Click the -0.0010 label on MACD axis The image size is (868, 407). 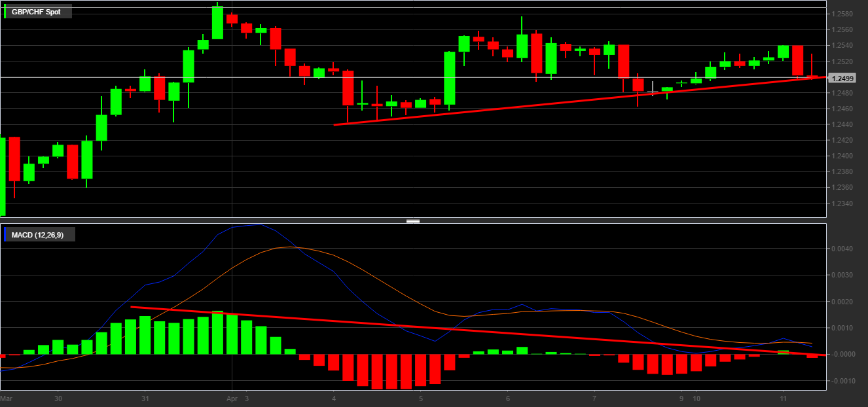pos(843,380)
